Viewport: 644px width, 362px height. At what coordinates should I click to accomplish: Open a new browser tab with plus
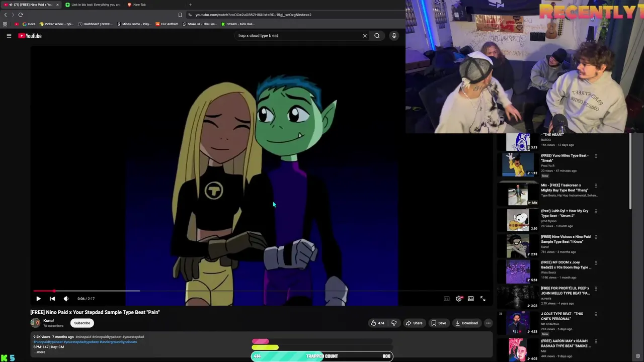[190, 5]
